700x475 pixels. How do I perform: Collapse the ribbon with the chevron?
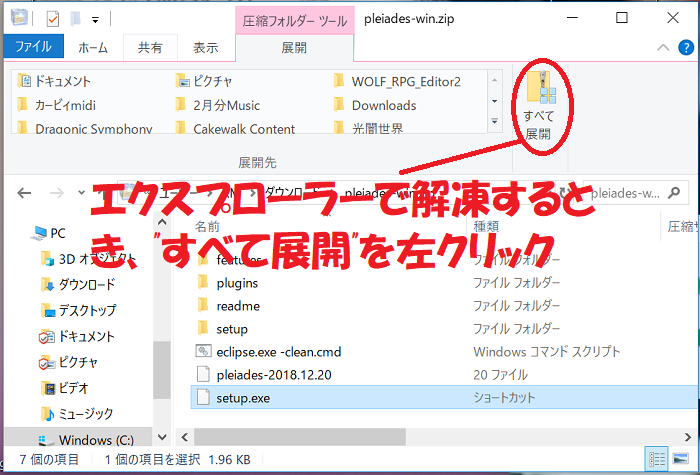click(663, 47)
